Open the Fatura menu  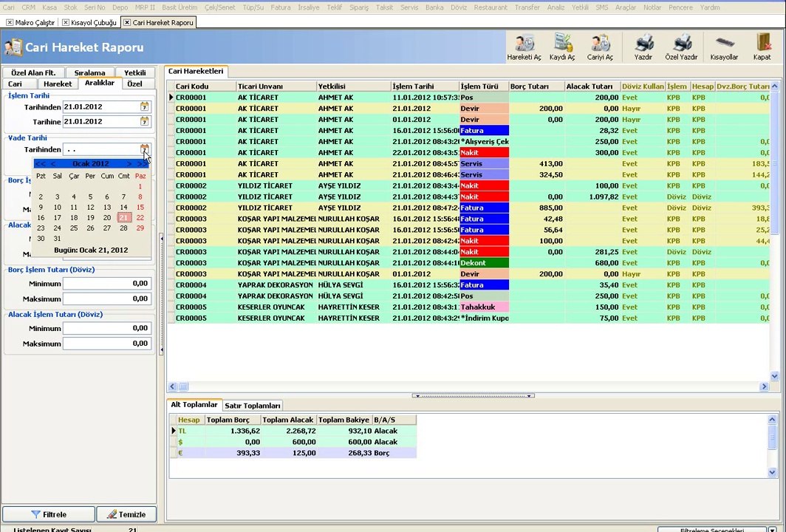(x=281, y=7)
